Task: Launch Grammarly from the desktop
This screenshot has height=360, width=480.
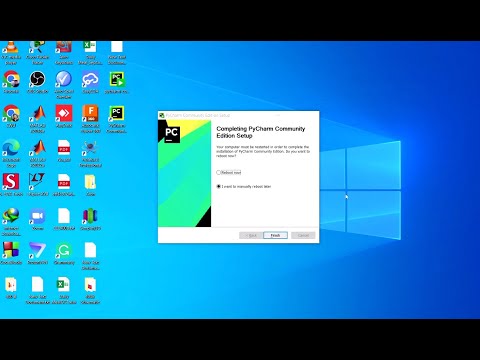Action: (64, 253)
